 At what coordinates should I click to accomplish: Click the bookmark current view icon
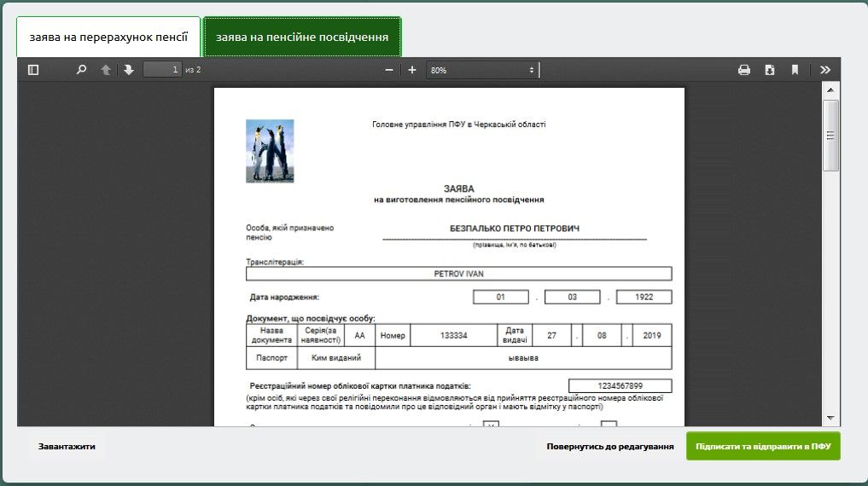pyautogui.click(x=795, y=70)
